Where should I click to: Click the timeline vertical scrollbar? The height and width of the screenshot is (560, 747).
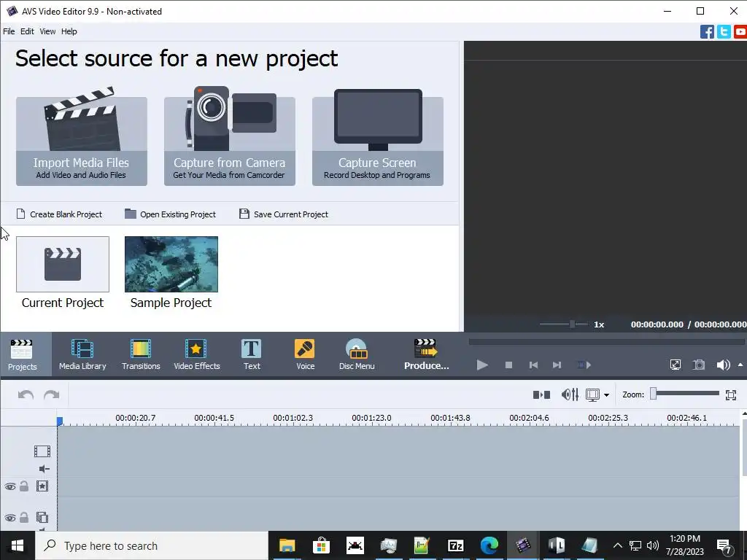click(x=744, y=448)
